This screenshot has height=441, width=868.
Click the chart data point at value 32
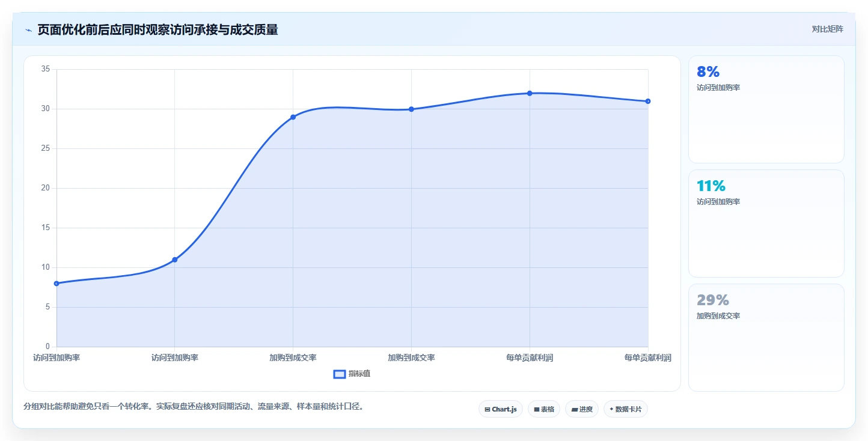(x=530, y=93)
